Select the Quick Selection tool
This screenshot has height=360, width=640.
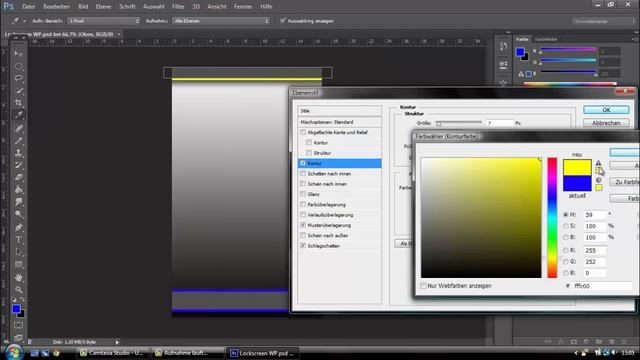pos(19,91)
